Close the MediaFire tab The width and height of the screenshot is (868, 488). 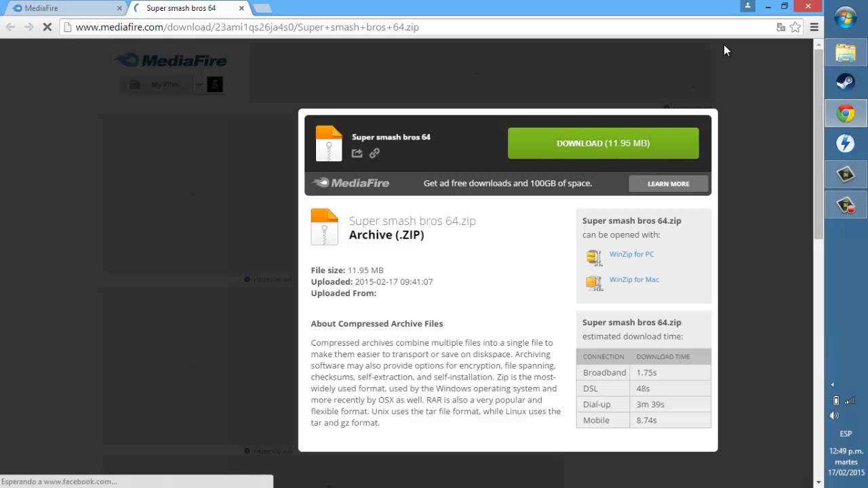tap(119, 8)
